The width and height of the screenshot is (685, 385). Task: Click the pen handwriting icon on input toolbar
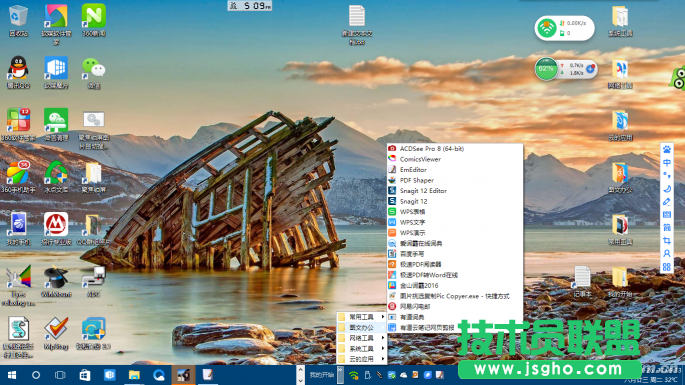coord(667,201)
